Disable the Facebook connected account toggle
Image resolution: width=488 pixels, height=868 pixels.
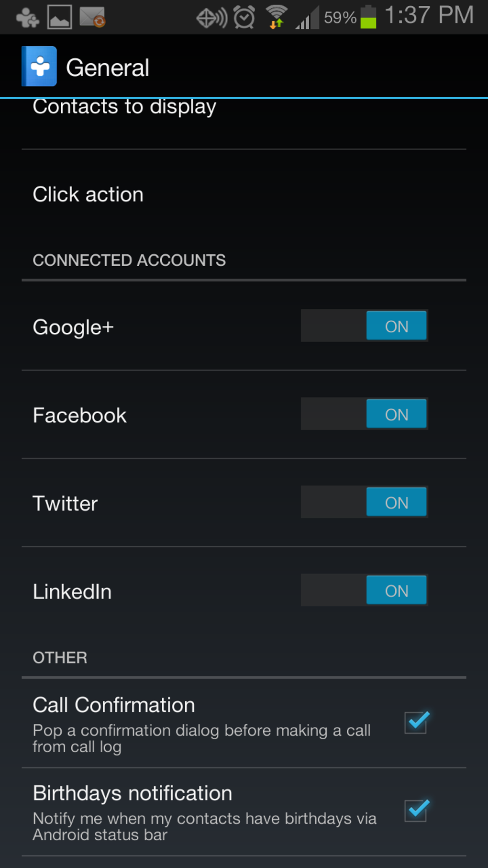pos(364,414)
